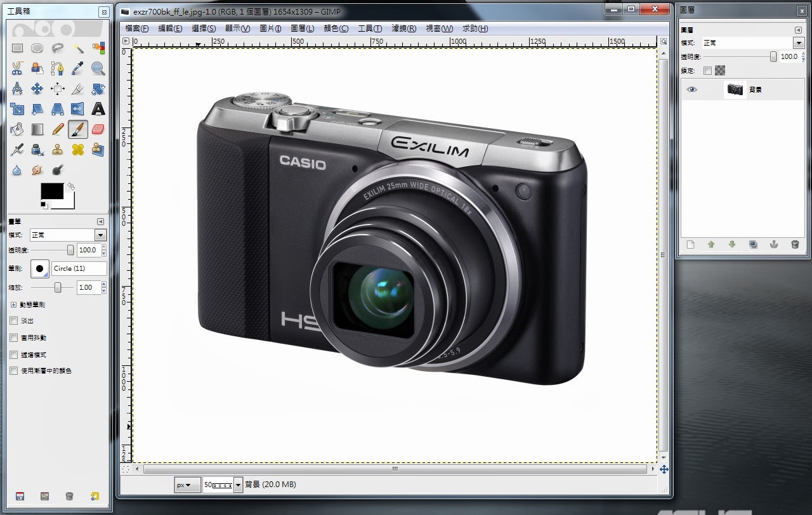
Task: Toggle zoom-on-resize button at the ruler's right end
Action: coord(664,41)
